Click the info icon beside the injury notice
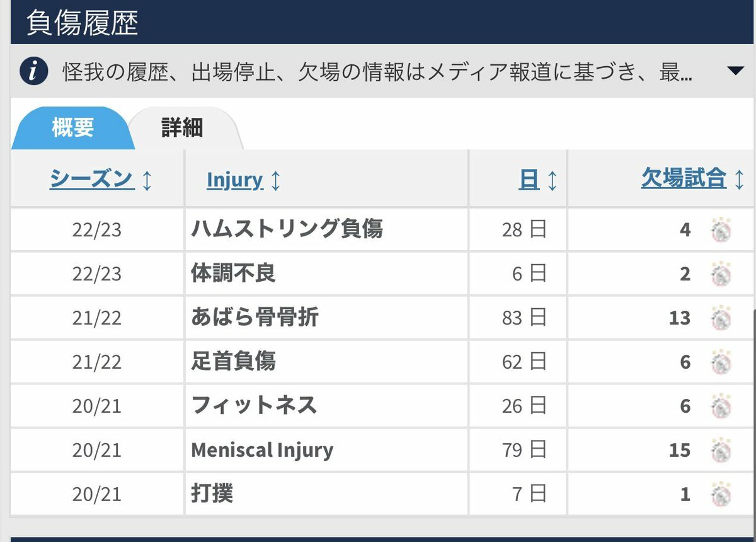The height and width of the screenshot is (542, 756). pos(34,71)
